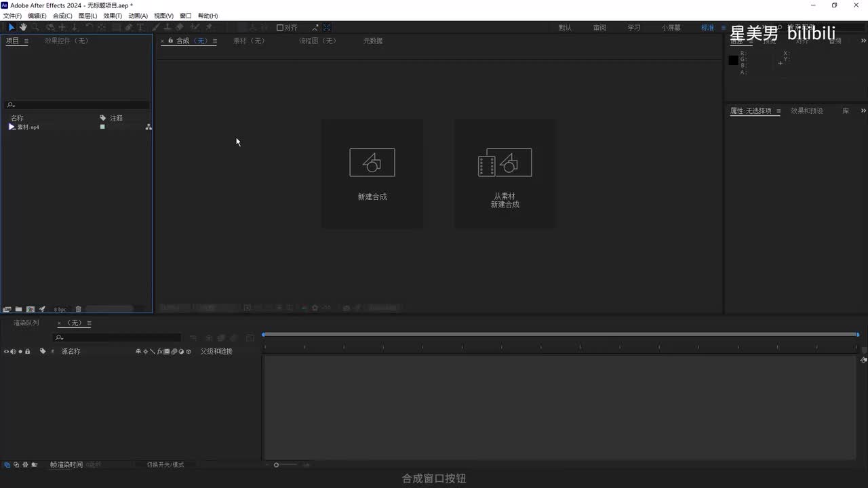Switch to the 渲染队列 tab
Screen dimensions: 868x488
(x=26, y=323)
